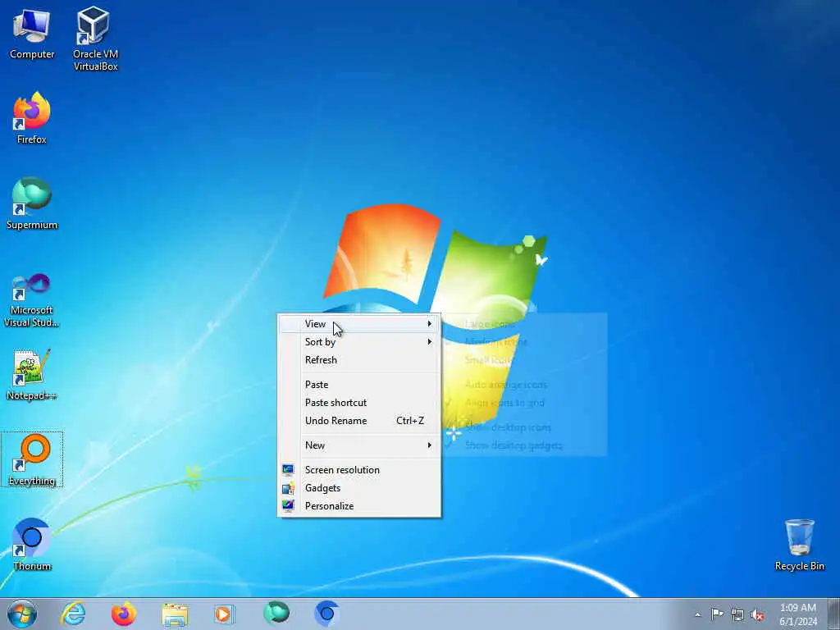Choose Refresh in the context menu
This screenshot has height=630, width=840.
[359, 360]
